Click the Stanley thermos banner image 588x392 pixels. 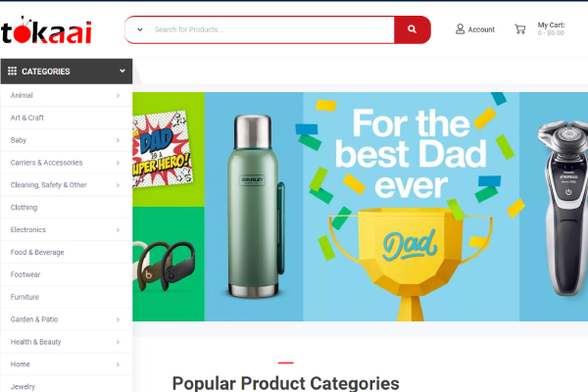(x=254, y=207)
